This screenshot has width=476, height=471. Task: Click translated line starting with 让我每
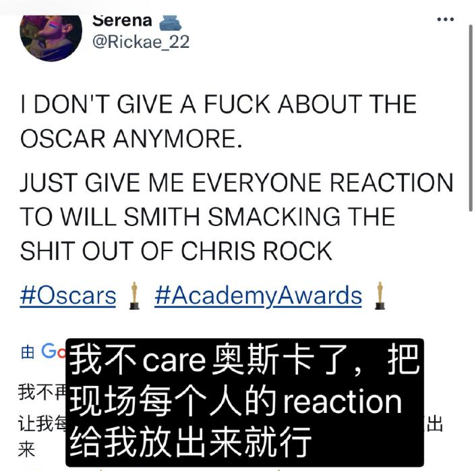42,424
